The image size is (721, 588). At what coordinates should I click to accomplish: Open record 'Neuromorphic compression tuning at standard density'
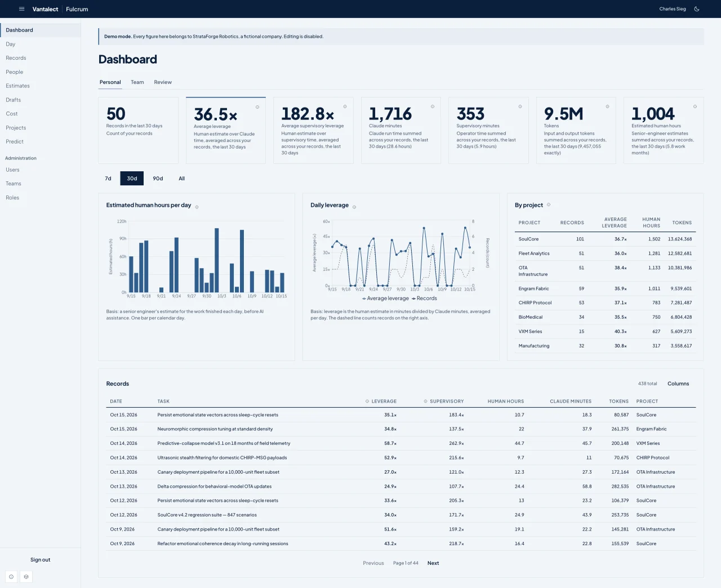[x=400, y=429]
